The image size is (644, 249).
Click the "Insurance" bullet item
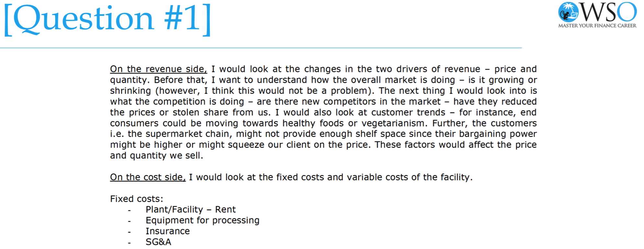pyautogui.click(x=167, y=231)
